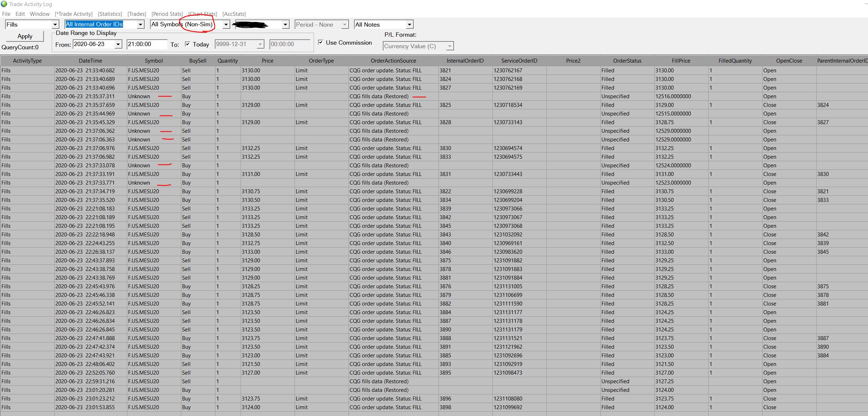Click the FillPrice column header
The height and width of the screenshot is (416, 868).
click(x=681, y=61)
